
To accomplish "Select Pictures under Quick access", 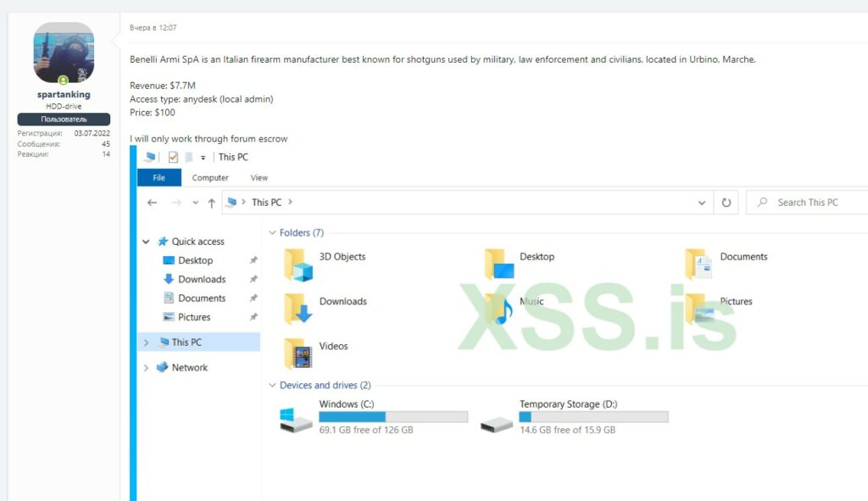I will (194, 317).
